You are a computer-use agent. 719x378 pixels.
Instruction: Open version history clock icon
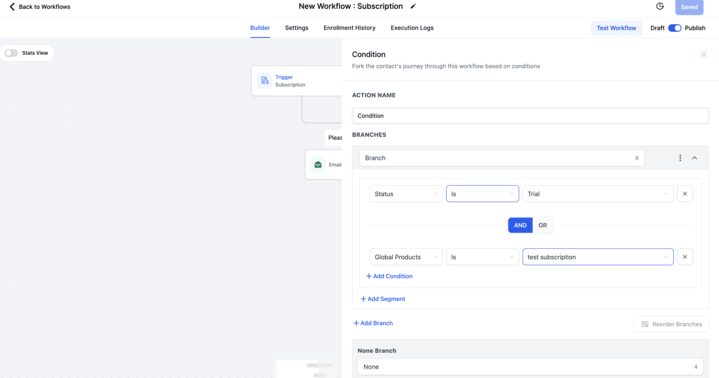point(660,6)
